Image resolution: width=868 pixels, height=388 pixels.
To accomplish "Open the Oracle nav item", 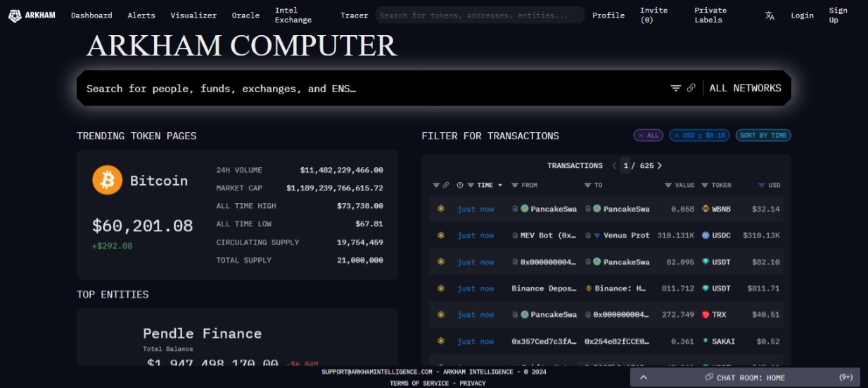I will [x=245, y=15].
